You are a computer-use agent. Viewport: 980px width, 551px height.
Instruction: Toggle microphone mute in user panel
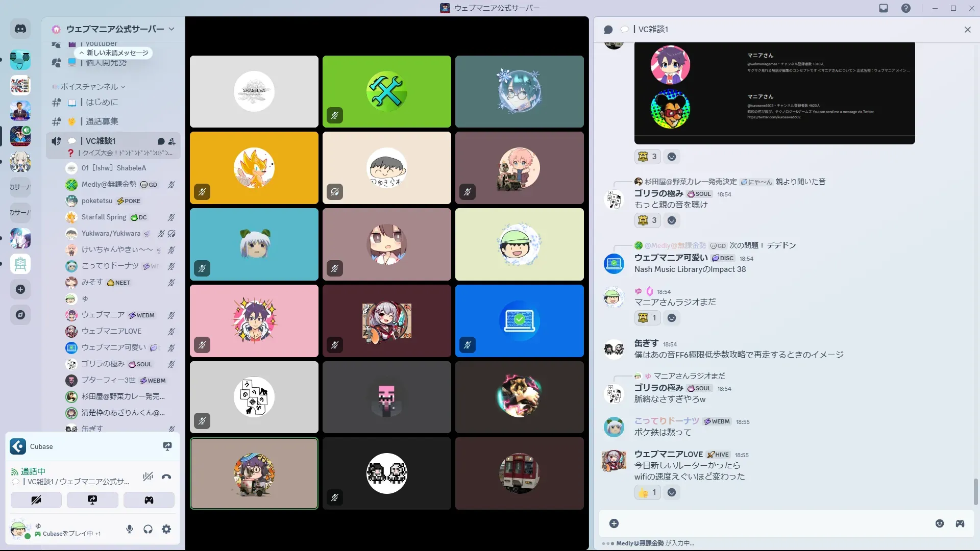point(130,529)
